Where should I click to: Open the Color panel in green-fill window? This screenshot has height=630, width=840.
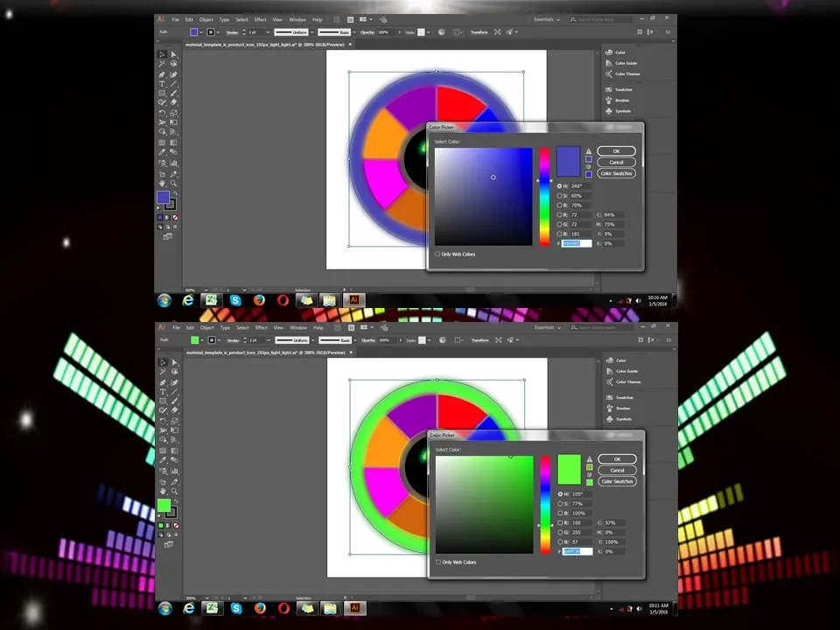(x=616, y=360)
